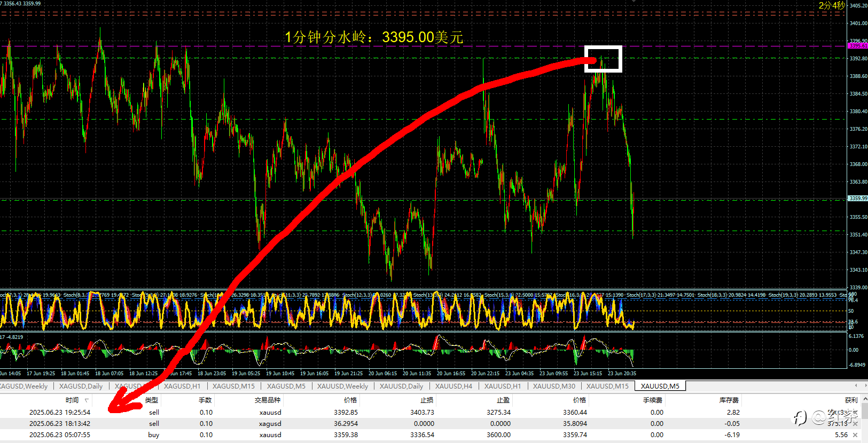
Task: Click the current price label 3359.99
Action: pyautogui.click(x=858, y=199)
